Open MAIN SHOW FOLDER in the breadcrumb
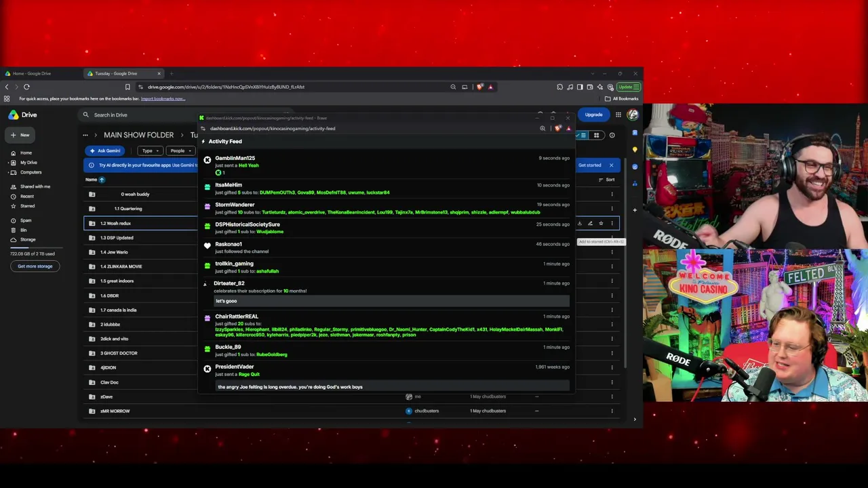This screenshot has width=868, height=488. [138, 135]
